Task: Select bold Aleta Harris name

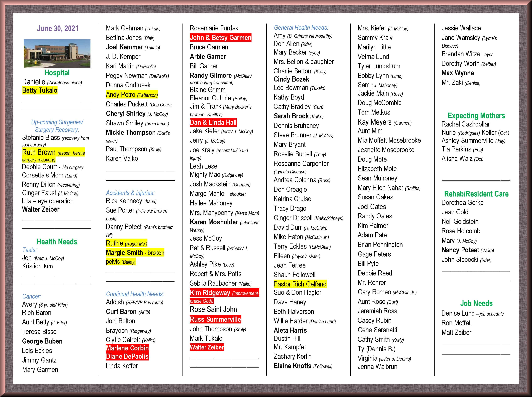Action: pos(290,330)
